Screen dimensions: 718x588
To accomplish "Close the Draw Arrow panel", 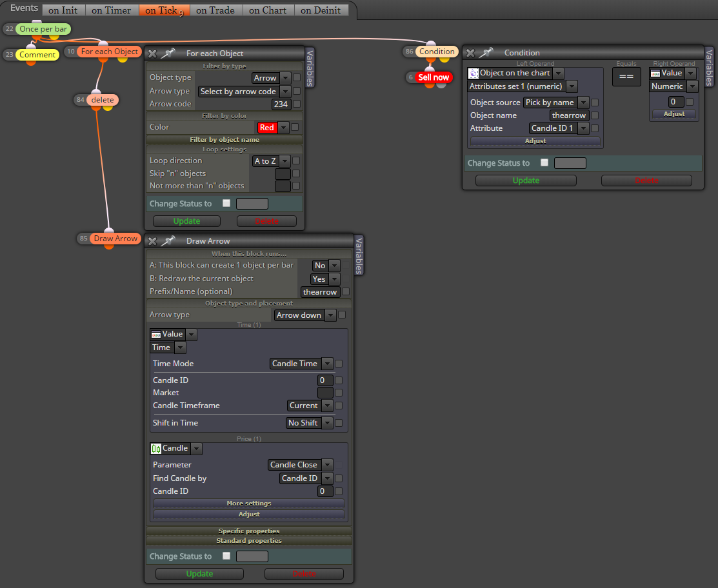I will point(152,241).
